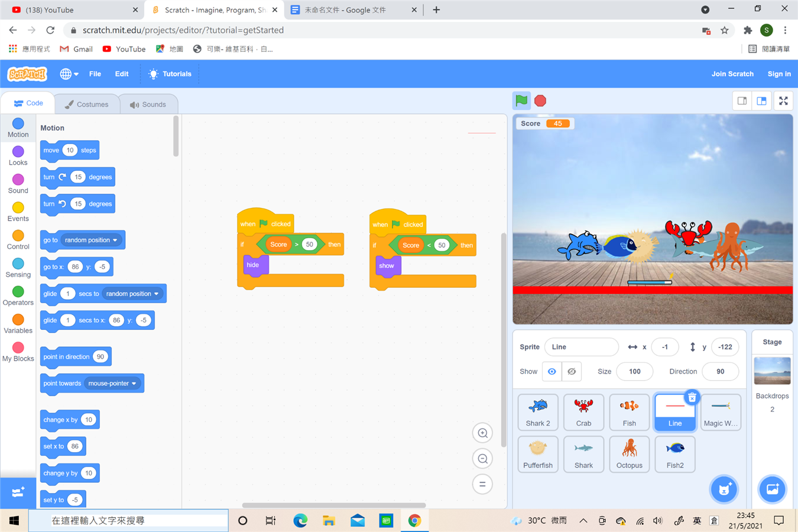
Task: Click the green flag to run project
Action: click(521, 100)
